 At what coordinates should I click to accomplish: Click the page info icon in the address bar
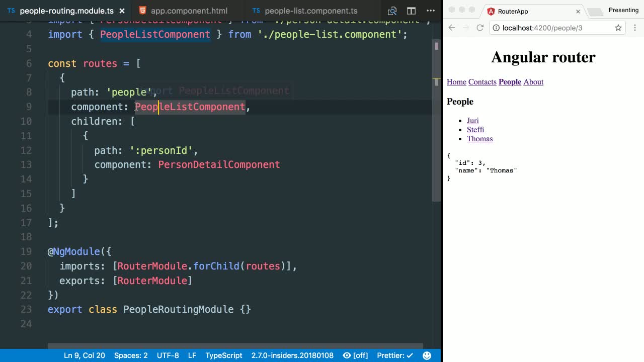point(497,28)
